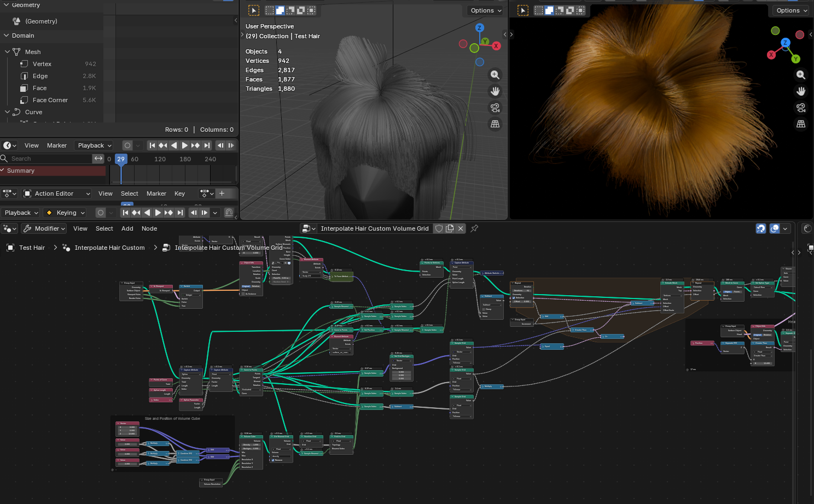This screenshot has width=814, height=504.
Task: Click the fake user shield icon
Action: click(439, 228)
